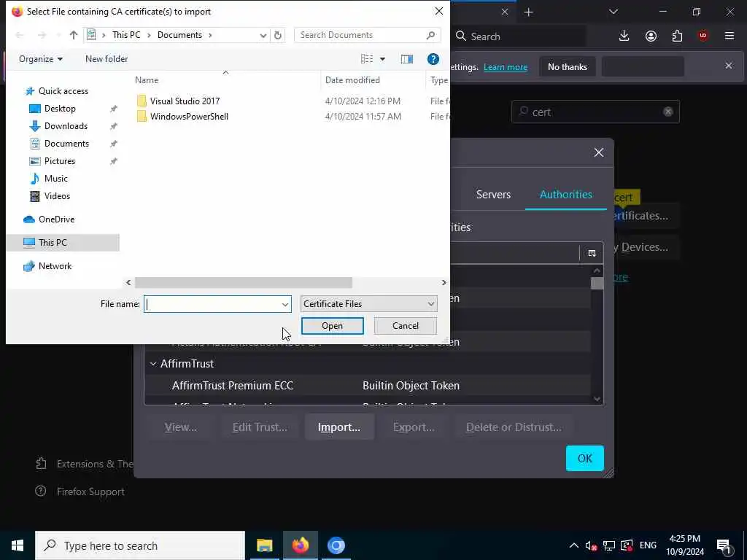Open File name history dropdown
The image size is (747, 560).
coord(285,304)
